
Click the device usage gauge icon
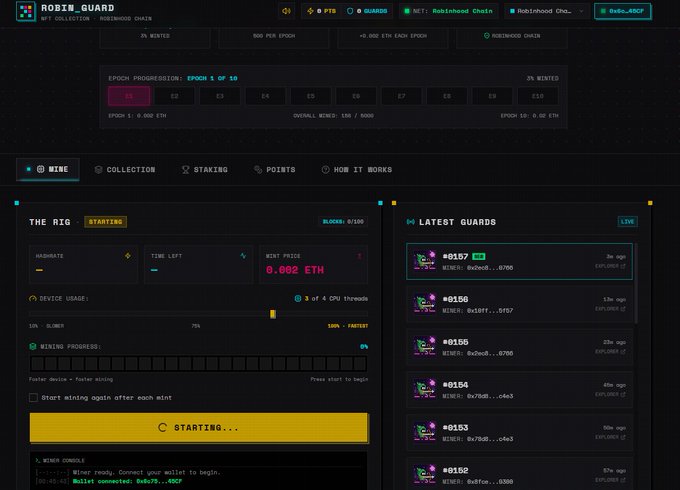click(x=33, y=298)
